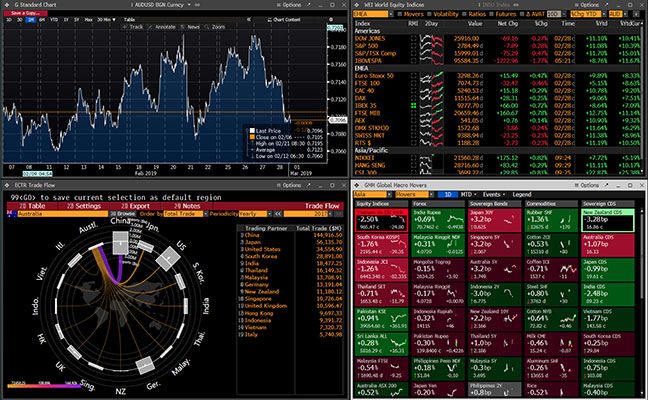Click NIKKEI index row
The width and height of the screenshot is (648, 400).
point(498,158)
